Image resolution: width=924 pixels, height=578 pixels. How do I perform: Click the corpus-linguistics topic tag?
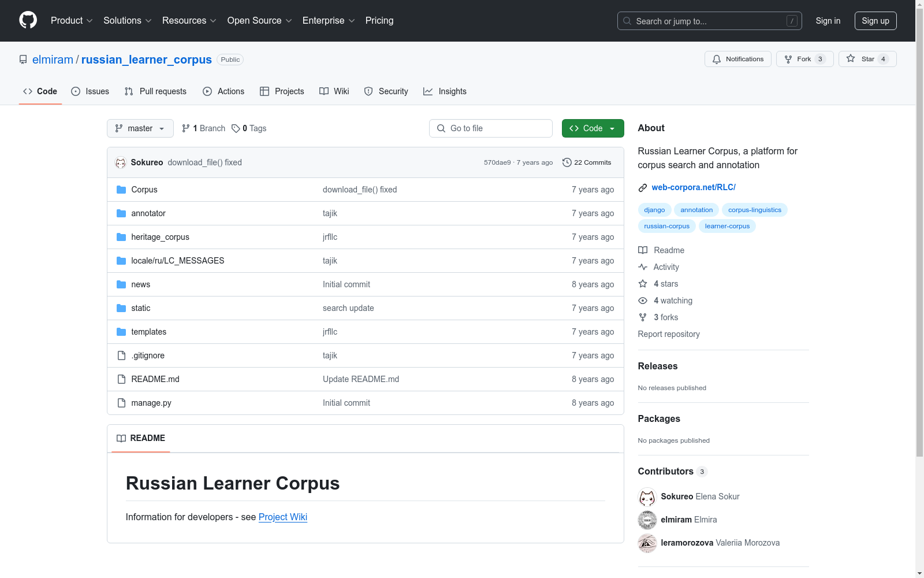tap(755, 210)
